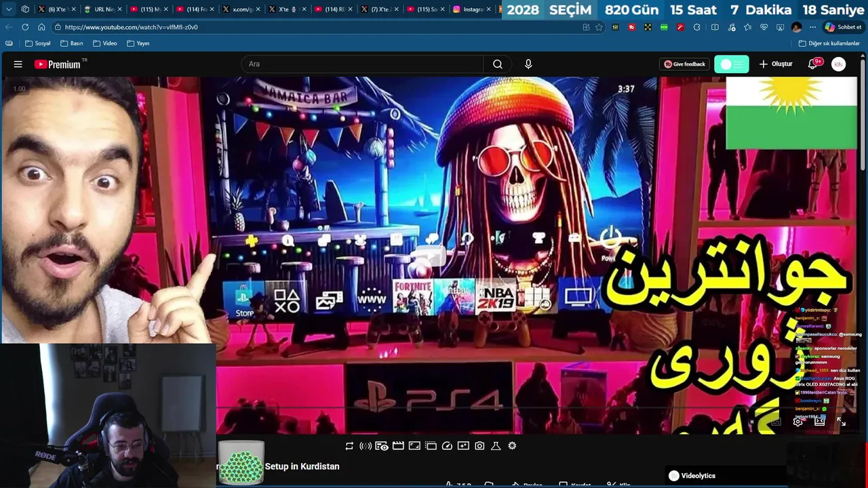Open enhancer options gear below video

(x=512, y=446)
